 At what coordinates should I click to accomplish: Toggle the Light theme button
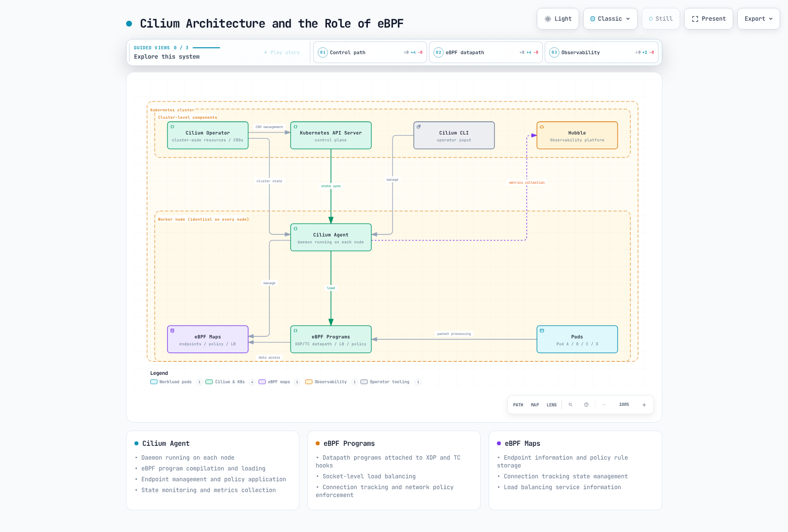[558, 19]
